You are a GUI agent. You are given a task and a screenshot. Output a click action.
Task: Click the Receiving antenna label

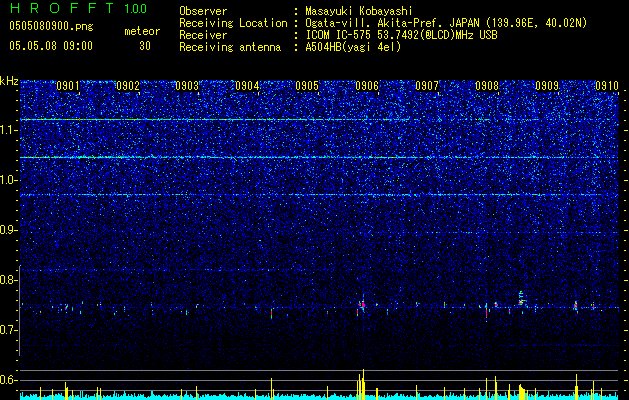click(x=230, y=47)
